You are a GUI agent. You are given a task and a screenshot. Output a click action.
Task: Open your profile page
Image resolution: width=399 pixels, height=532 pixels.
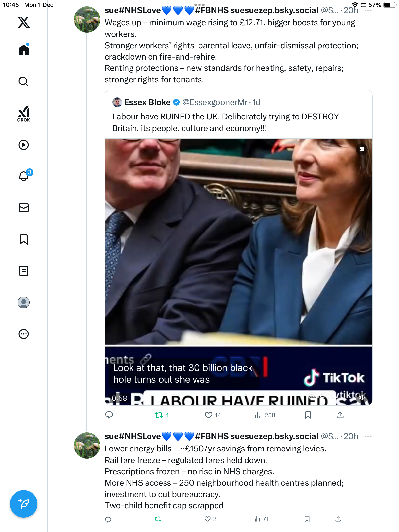pyautogui.click(x=24, y=302)
